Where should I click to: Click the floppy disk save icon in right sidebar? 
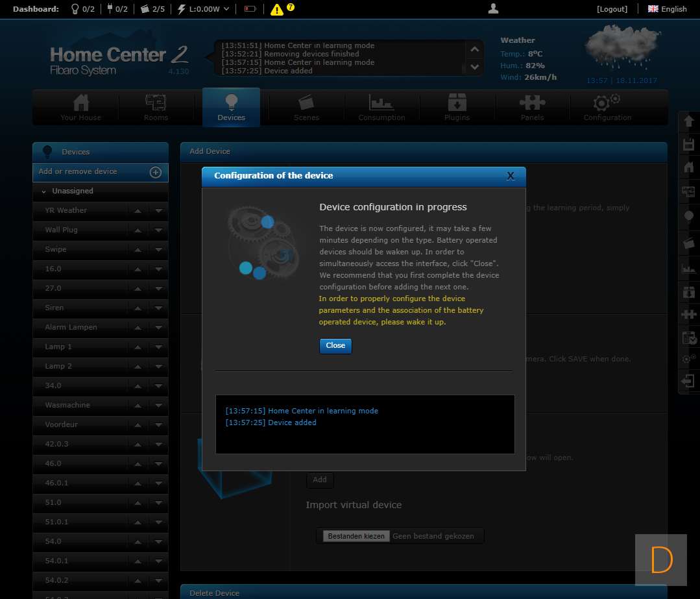(688, 144)
